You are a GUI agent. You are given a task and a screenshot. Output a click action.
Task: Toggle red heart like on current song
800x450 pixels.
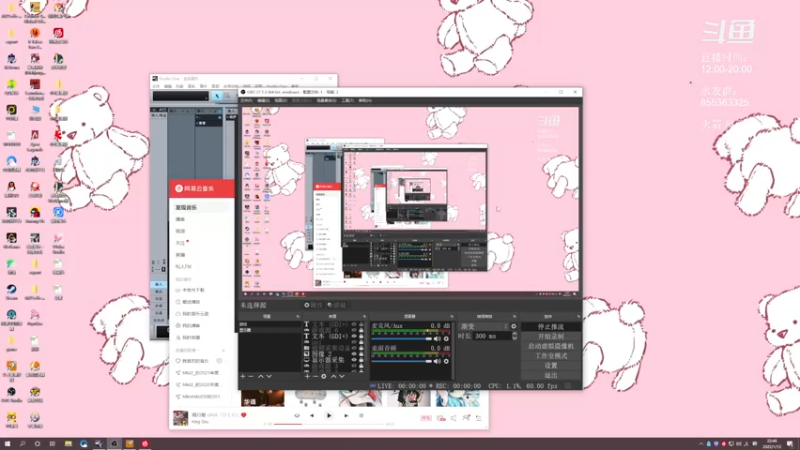tap(244, 415)
